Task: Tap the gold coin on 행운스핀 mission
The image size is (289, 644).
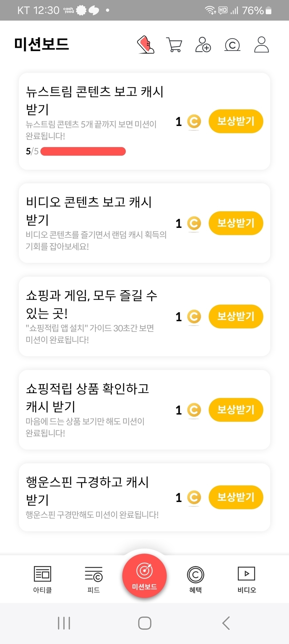Action: (x=194, y=498)
